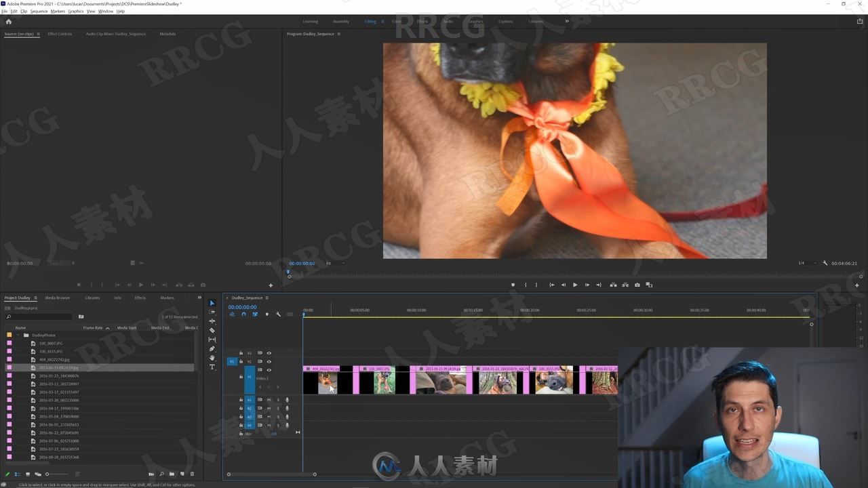The height and width of the screenshot is (488, 868).
Task: Open Project Dudley panel menu
Action: [35, 298]
